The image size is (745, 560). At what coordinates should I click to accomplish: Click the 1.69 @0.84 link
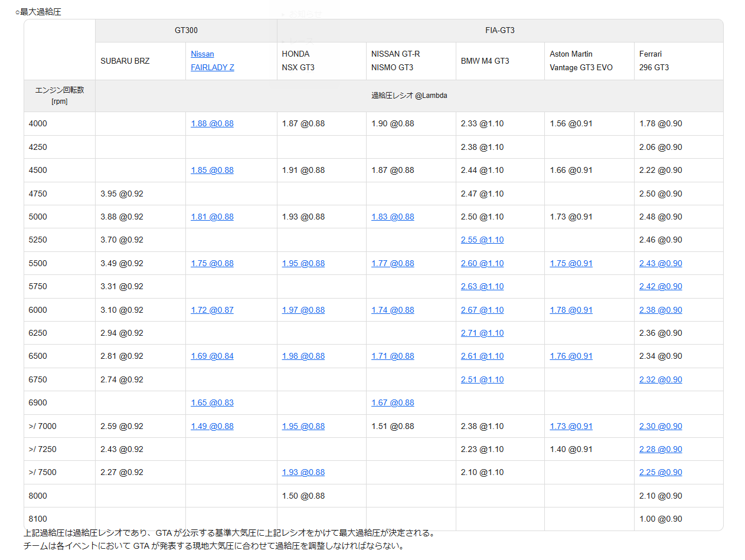pos(212,356)
